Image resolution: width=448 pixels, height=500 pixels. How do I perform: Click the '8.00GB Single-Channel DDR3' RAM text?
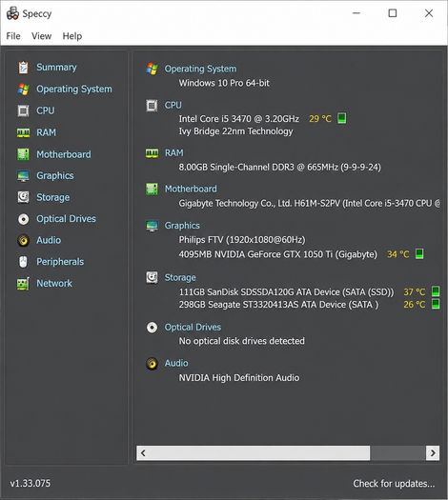(280, 167)
